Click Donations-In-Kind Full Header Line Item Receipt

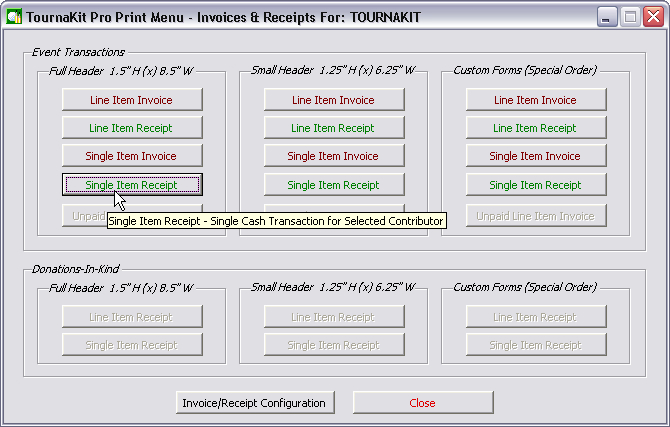click(x=132, y=317)
